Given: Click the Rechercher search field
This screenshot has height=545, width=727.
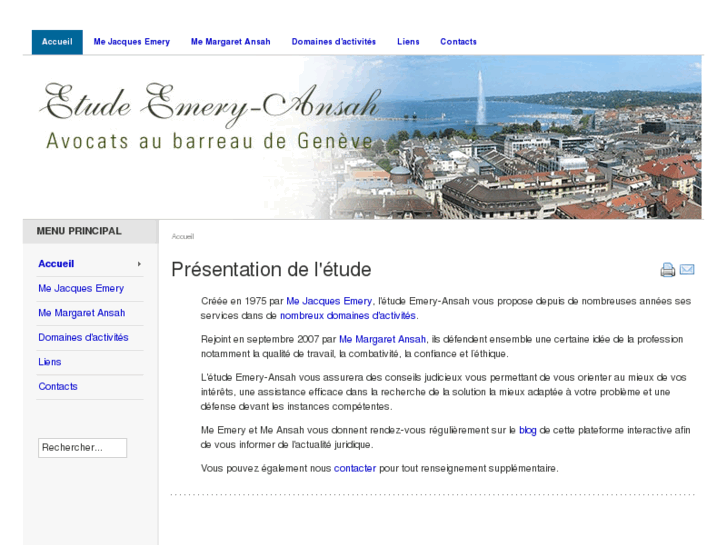Looking at the screenshot, I should 83,448.
